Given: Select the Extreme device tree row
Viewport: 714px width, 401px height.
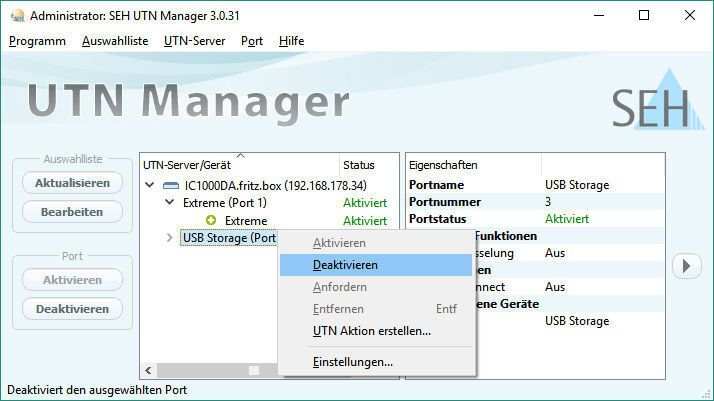Looking at the screenshot, I should coord(246,221).
